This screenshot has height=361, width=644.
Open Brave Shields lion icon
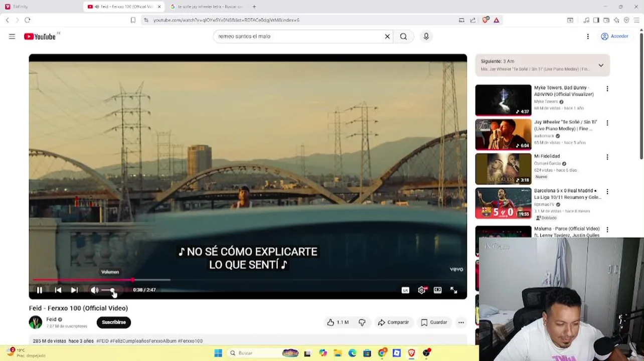485,20
